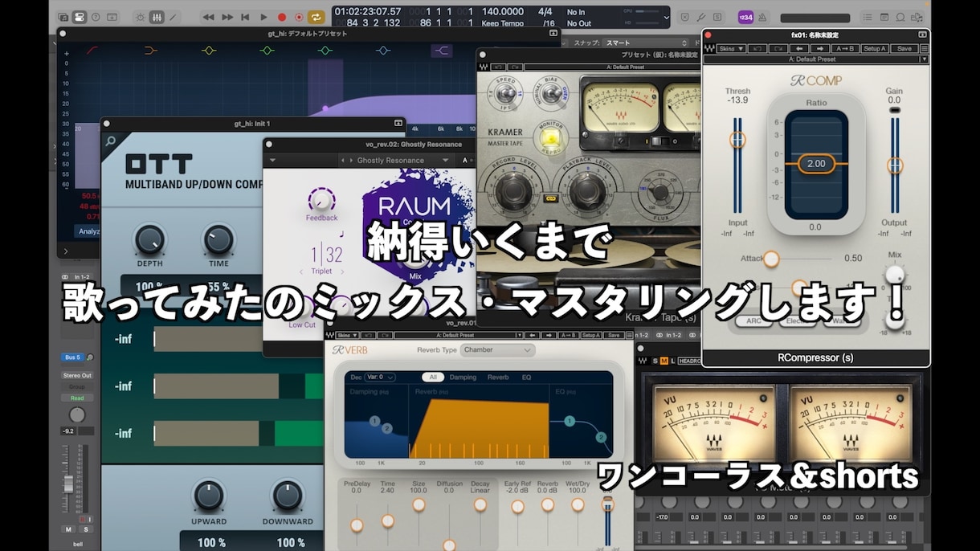Turn the DEPTH knob in OTT
The width and height of the screenshot is (980, 551).
pos(149,239)
